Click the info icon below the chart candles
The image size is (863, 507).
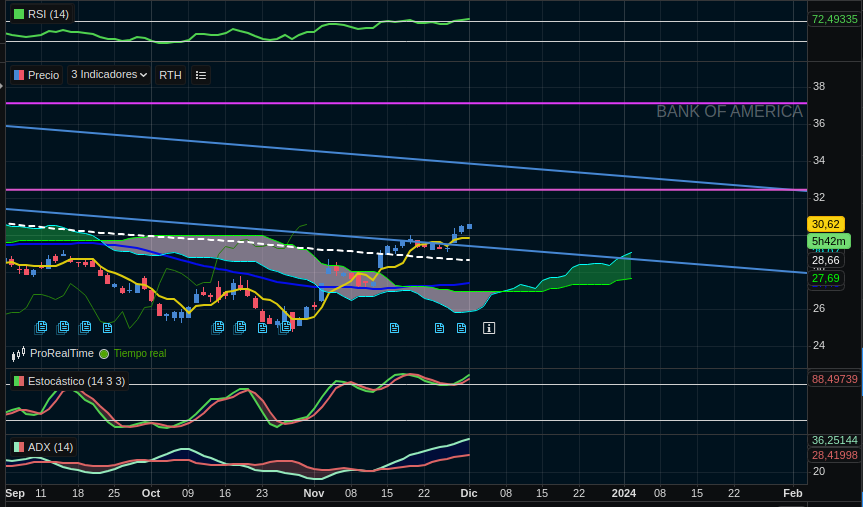(x=489, y=328)
